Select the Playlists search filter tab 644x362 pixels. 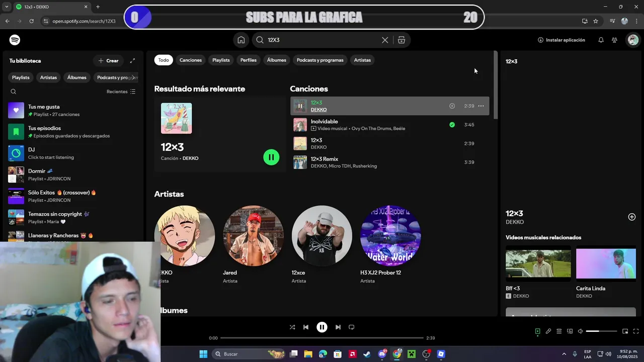coord(221,60)
